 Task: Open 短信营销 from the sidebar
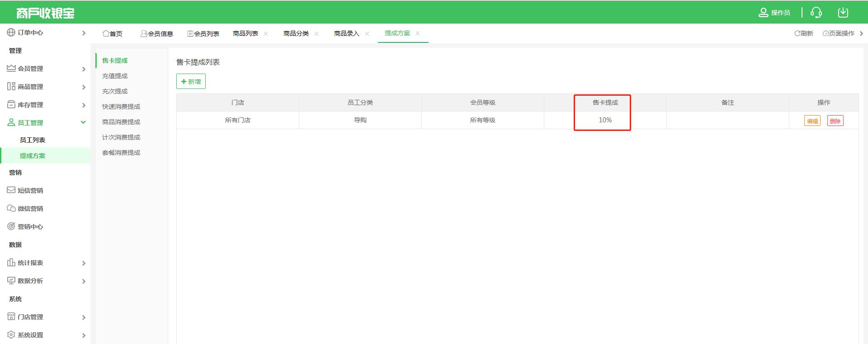(x=30, y=191)
